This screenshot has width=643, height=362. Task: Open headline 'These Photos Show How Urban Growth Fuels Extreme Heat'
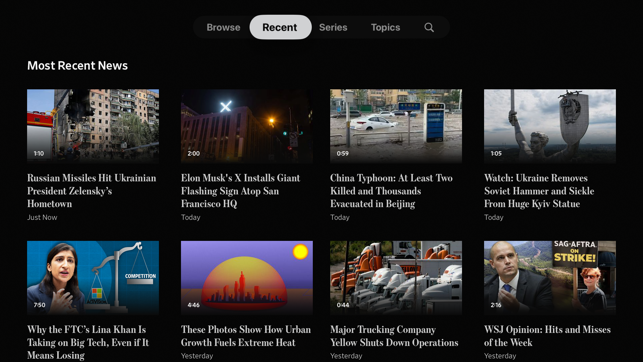pyautogui.click(x=246, y=336)
